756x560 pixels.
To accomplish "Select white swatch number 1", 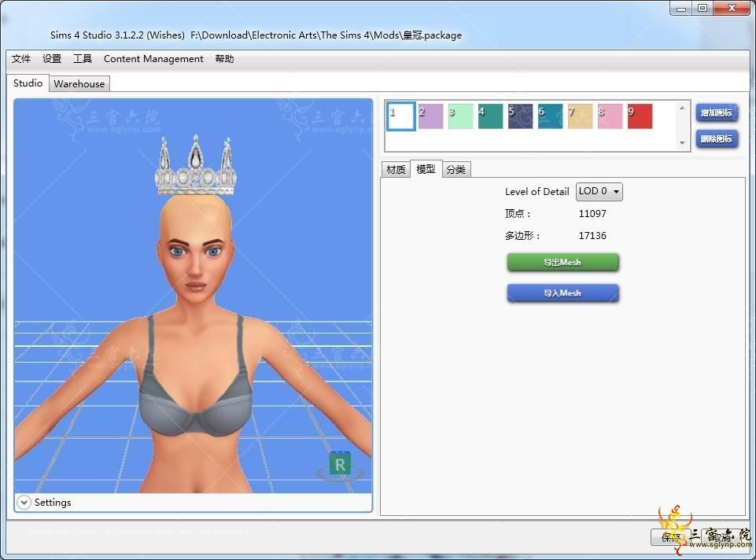I will [400, 116].
